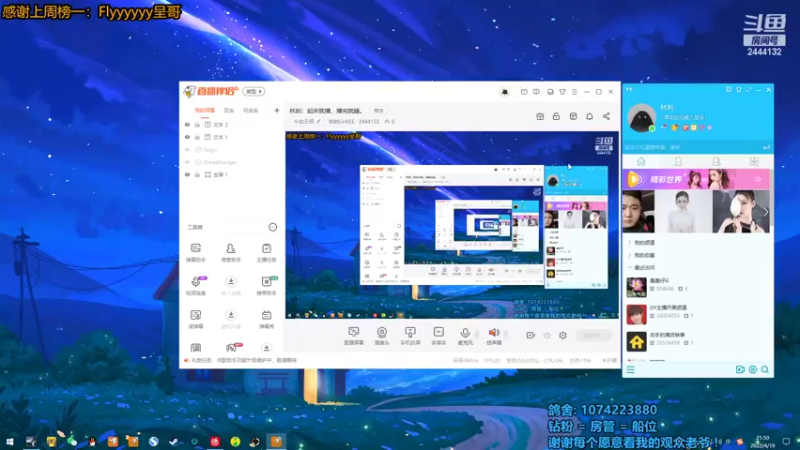Expand 我的收藏 section in YY
Screen dimensions: 800x450
pyautogui.click(x=643, y=255)
